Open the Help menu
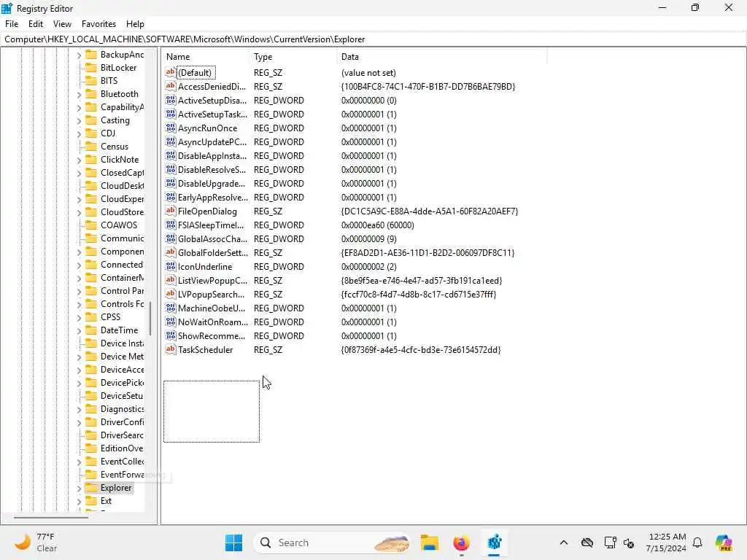747x560 pixels. [x=135, y=24]
